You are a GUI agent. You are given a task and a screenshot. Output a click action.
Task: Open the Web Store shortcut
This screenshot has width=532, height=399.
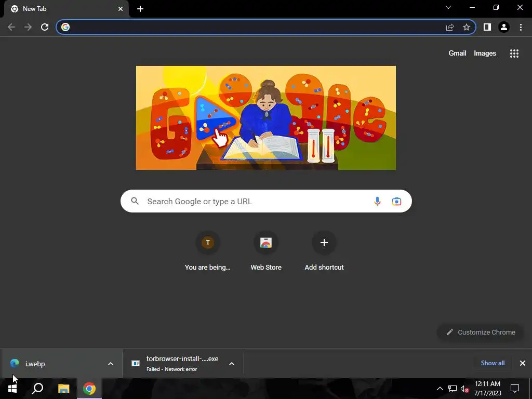(x=266, y=252)
